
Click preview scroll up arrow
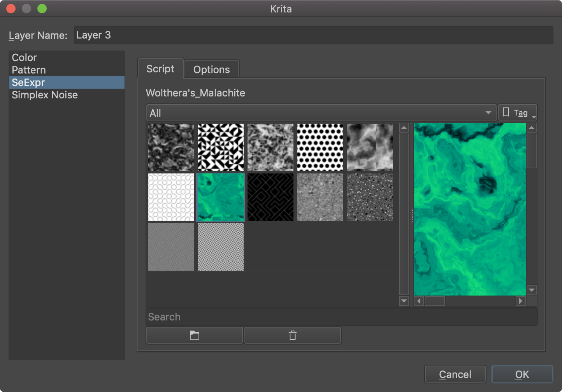pos(532,128)
